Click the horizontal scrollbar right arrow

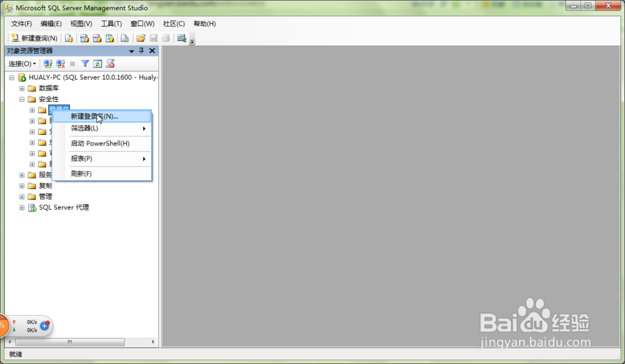pos(153,342)
